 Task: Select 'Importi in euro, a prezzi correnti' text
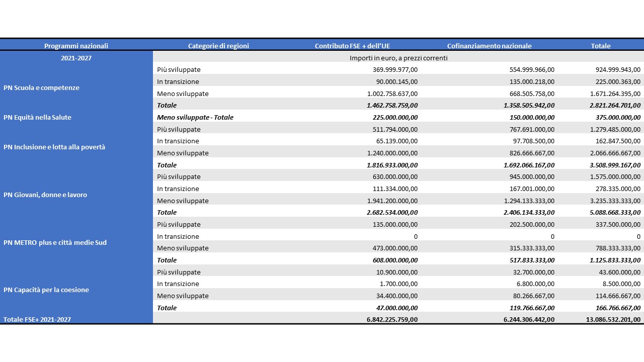[398, 58]
